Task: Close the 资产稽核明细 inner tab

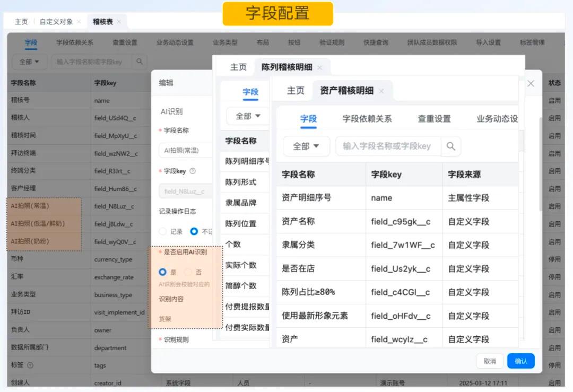Action: [x=381, y=91]
